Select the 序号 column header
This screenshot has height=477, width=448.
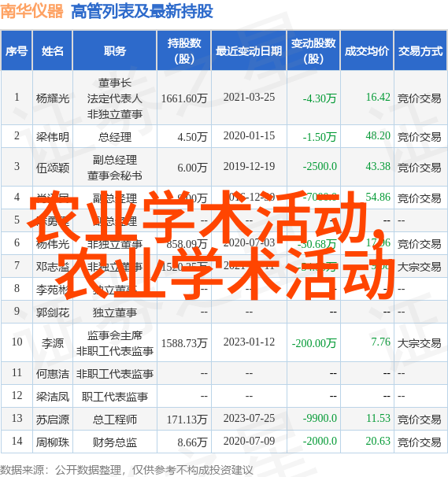[x=17, y=50]
